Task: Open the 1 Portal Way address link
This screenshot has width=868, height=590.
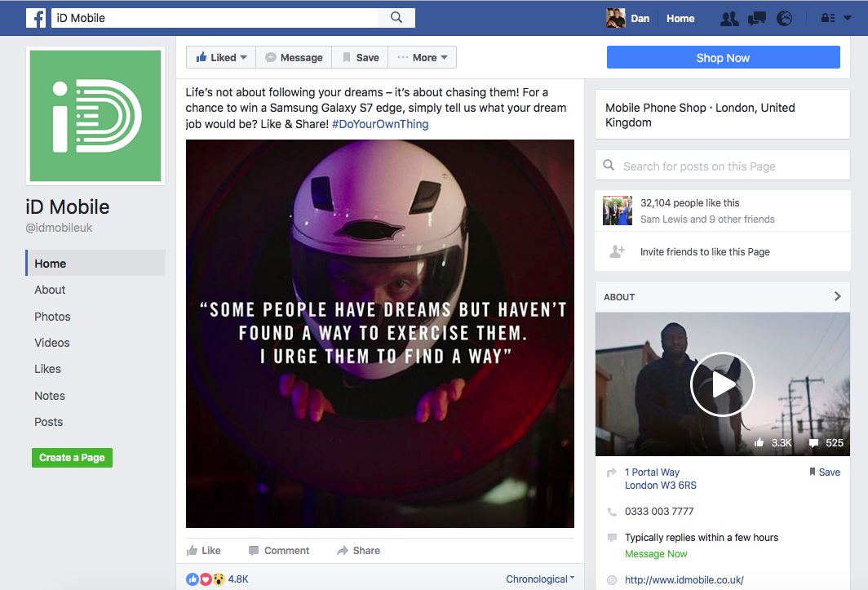Action: (x=661, y=479)
